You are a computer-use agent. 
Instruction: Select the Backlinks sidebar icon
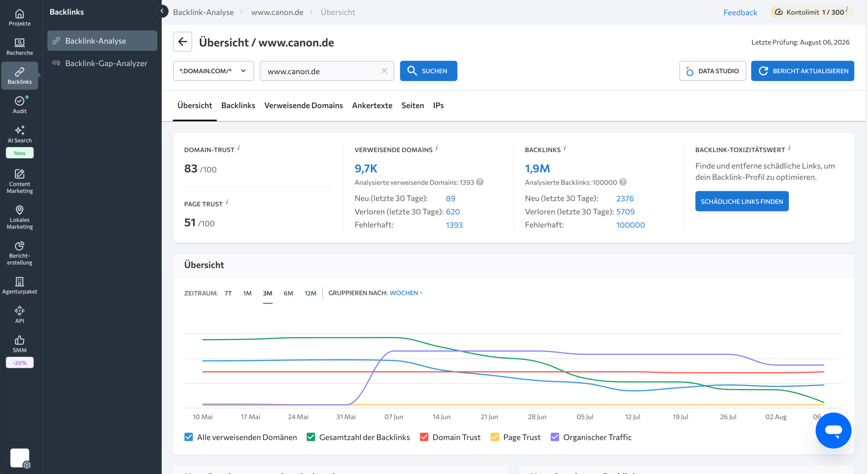[x=20, y=76]
